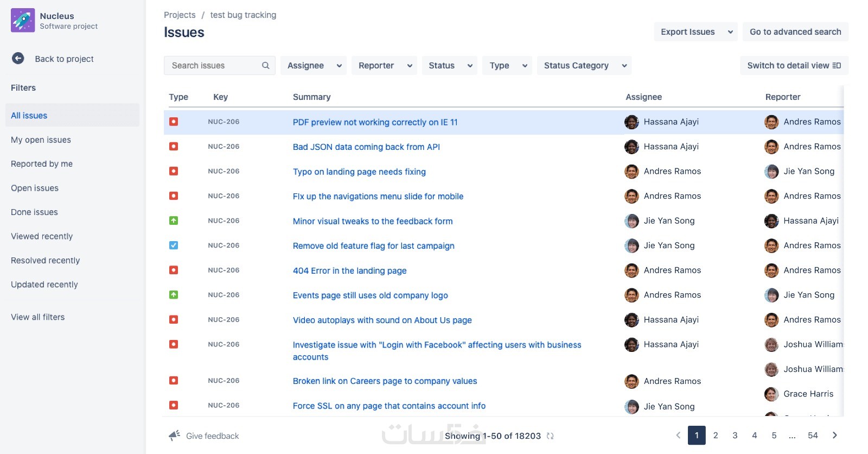Click the Nucleus rocket project logo
868x454 pixels.
[x=23, y=20]
